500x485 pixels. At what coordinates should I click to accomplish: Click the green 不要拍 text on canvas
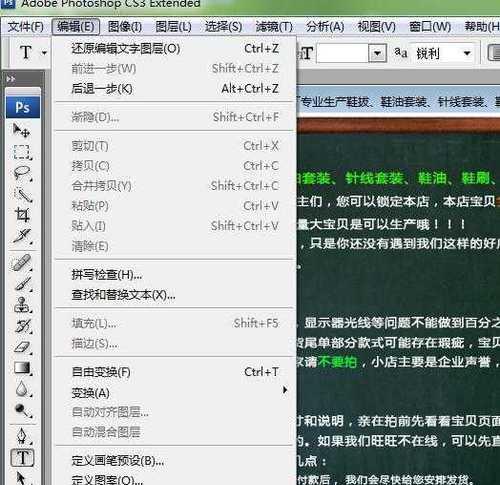pyautogui.click(x=337, y=362)
